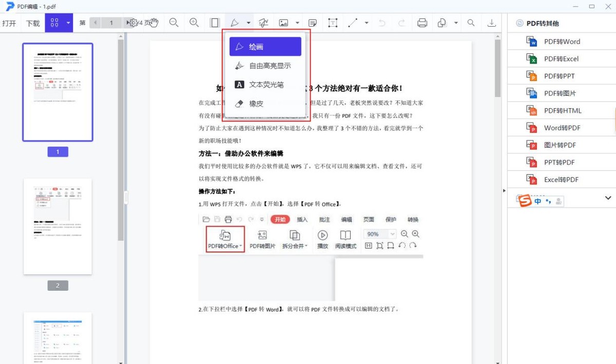Print the current PDF
The image size is (616, 364).
point(422,23)
